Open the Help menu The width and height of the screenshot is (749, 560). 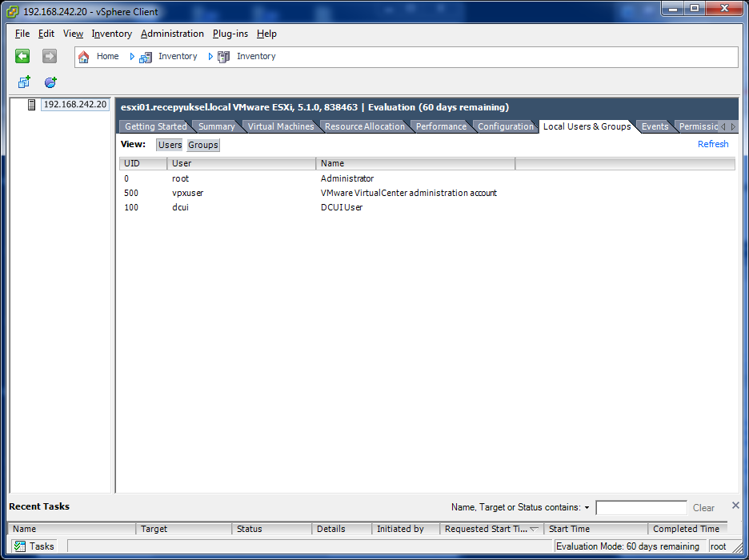click(266, 34)
